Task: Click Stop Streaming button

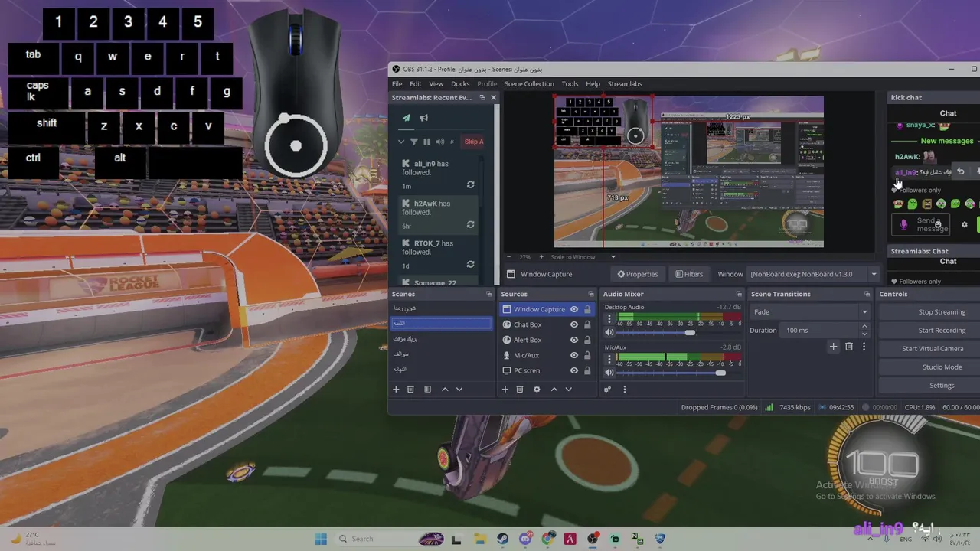Action: click(942, 312)
